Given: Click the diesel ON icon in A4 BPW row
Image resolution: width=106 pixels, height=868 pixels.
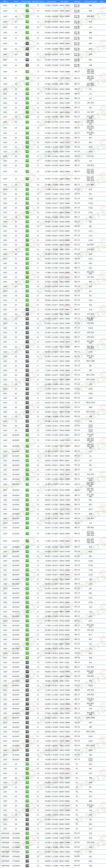Looking at the screenshot, I should tap(27, 49).
